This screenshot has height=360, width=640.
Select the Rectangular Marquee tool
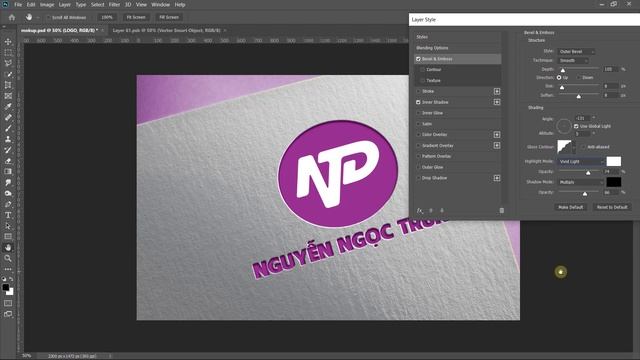[8, 53]
